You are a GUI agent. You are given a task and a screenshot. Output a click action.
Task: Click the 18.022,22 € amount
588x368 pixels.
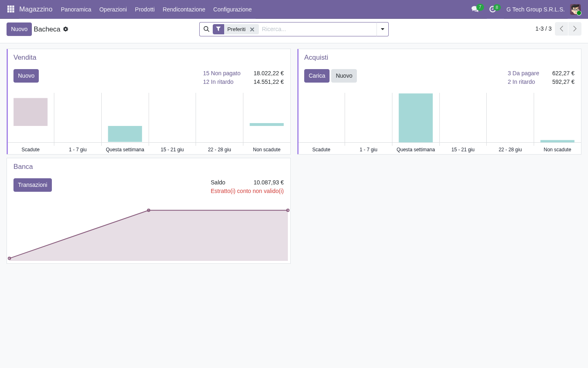(269, 73)
